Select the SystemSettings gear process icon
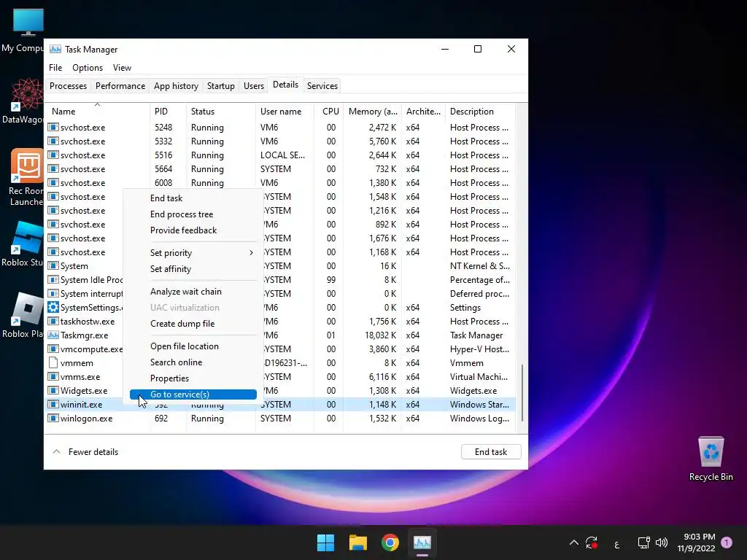 53,307
